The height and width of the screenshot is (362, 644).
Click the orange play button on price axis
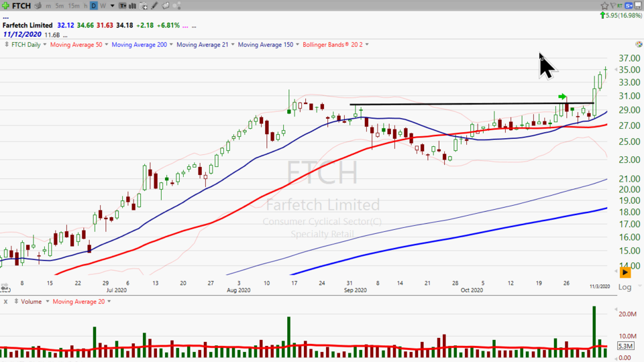click(x=625, y=272)
